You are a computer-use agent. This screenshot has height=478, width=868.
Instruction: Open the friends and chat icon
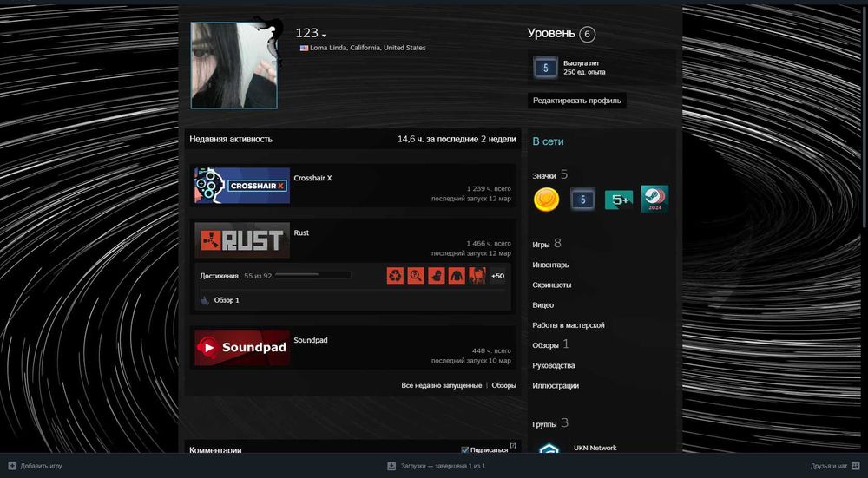point(856,466)
